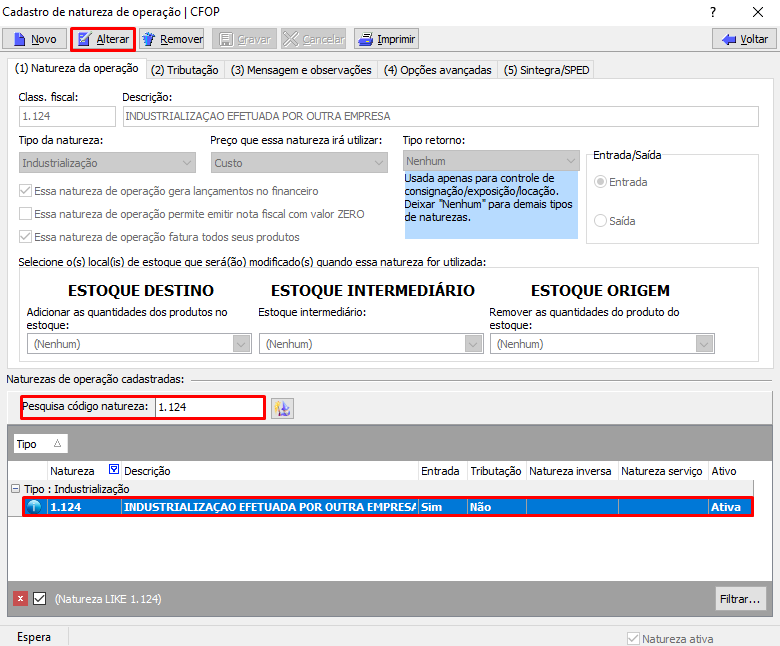Screen dimensions: 780x646
Task: Click the search icon beside natureza code field
Action: tap(282, 408)
